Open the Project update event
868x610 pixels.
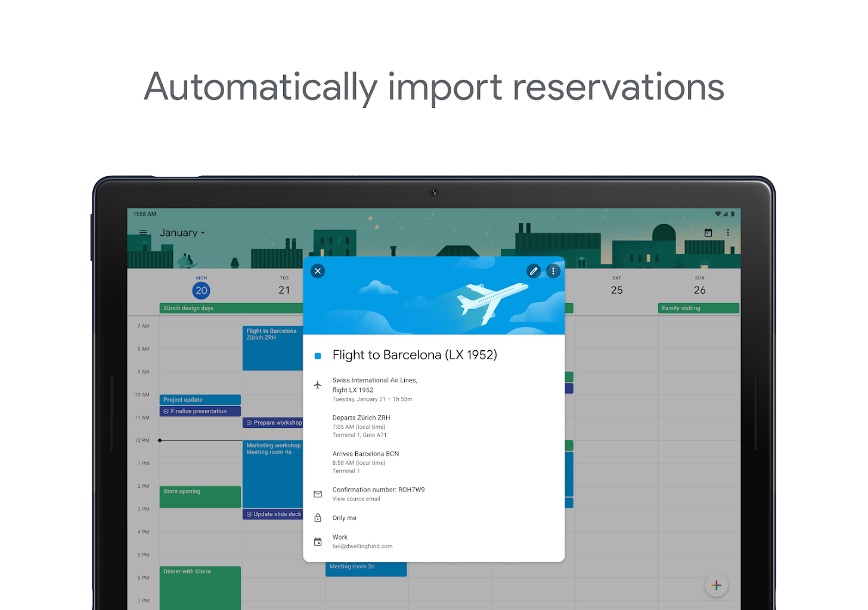pyautogui.click(x=200, y=400)
